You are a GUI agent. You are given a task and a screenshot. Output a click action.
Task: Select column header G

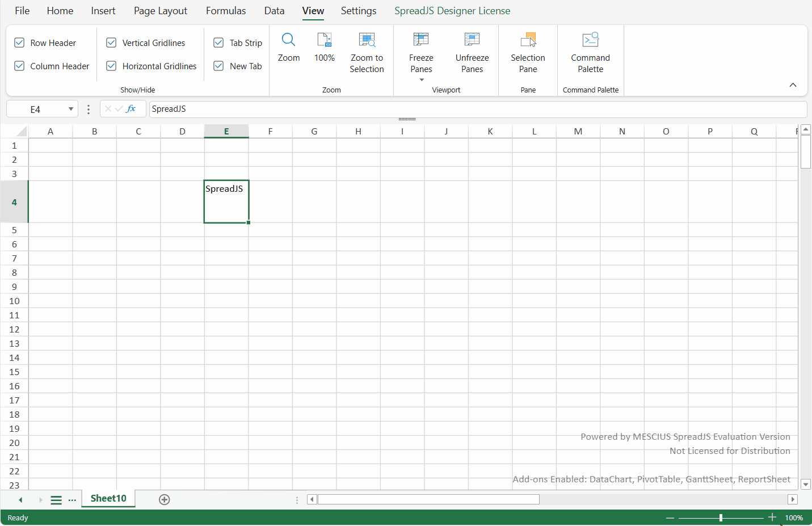314,132
